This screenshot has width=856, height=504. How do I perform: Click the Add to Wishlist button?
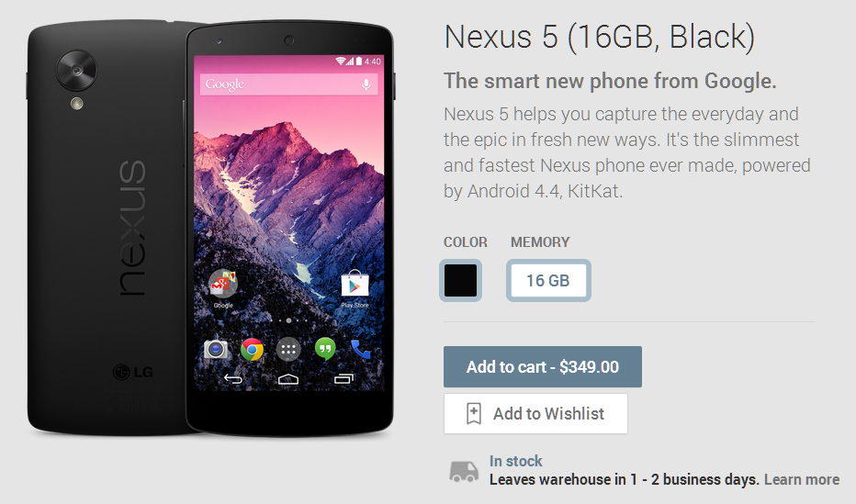coord(535,413)
